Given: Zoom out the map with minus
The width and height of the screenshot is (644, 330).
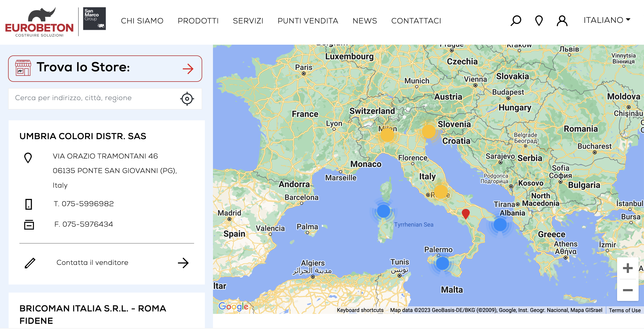Looking at the screenshot, I should pos(628,290).
